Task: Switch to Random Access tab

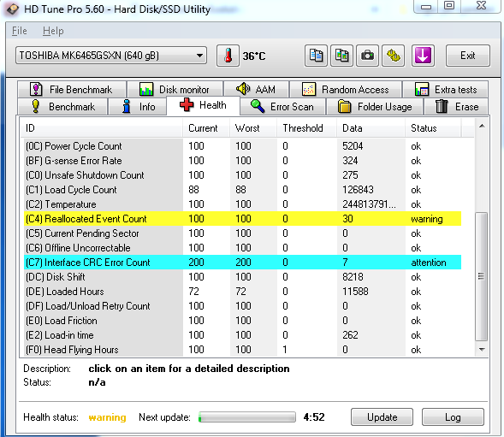Action: coord(346,89)
